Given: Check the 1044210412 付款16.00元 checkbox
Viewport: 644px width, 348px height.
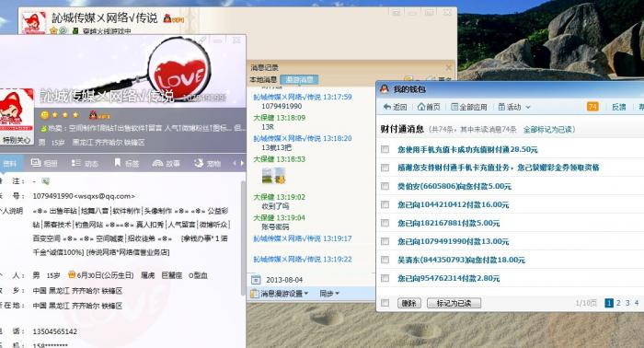Looking at the screenshot, I should coord(385,204).
